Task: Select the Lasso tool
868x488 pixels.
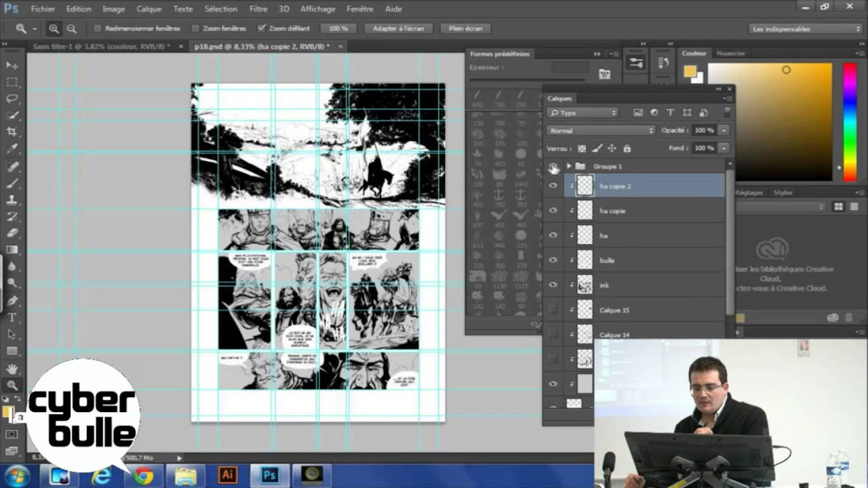Action: coord(12,99)
